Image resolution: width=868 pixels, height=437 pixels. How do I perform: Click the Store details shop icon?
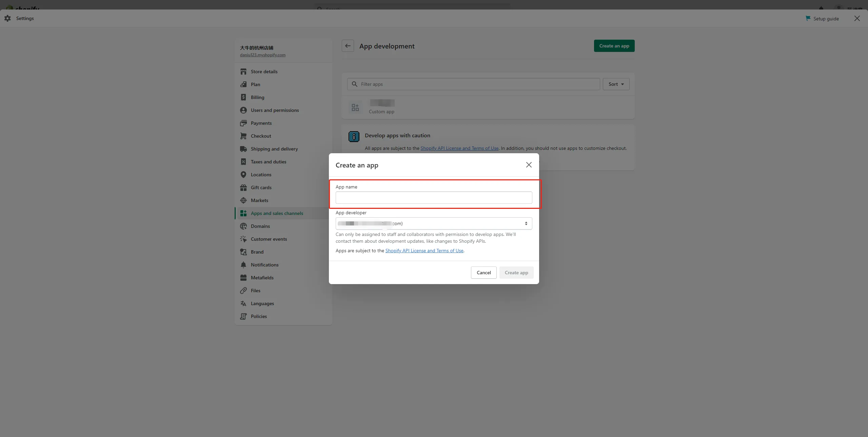(x=243, y=72)
